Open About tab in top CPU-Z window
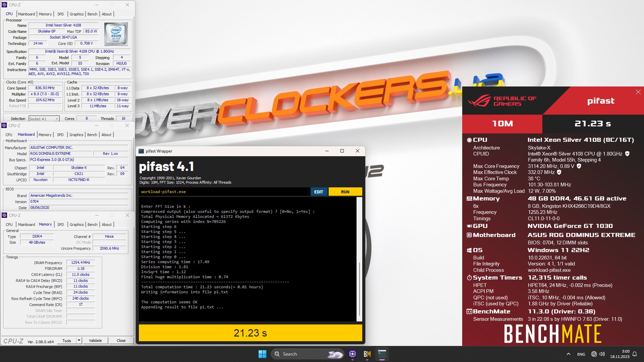 107,14
